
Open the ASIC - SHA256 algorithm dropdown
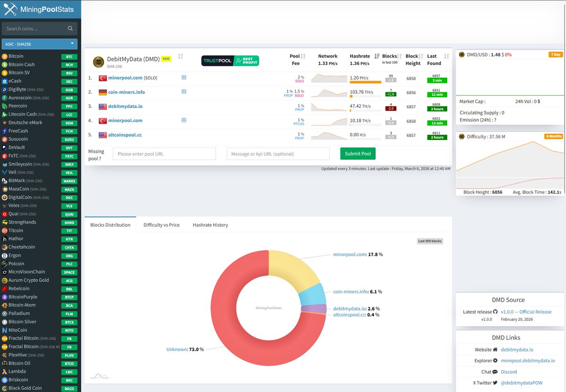coord(40,44)
